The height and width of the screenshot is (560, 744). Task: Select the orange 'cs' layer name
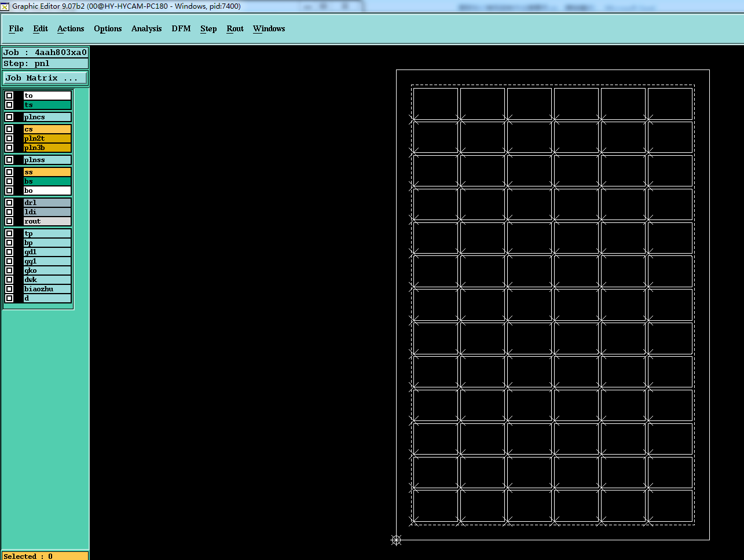coord(47,129)
